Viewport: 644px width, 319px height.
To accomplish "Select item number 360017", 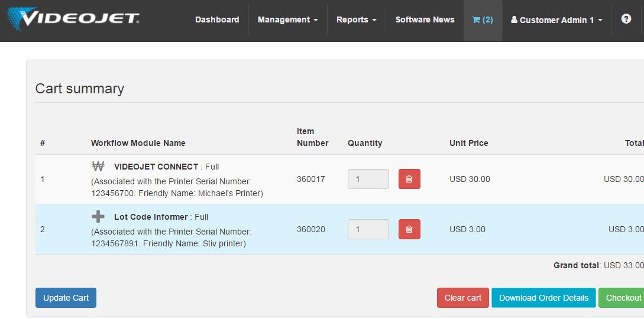I will click(x=311, y=179).
